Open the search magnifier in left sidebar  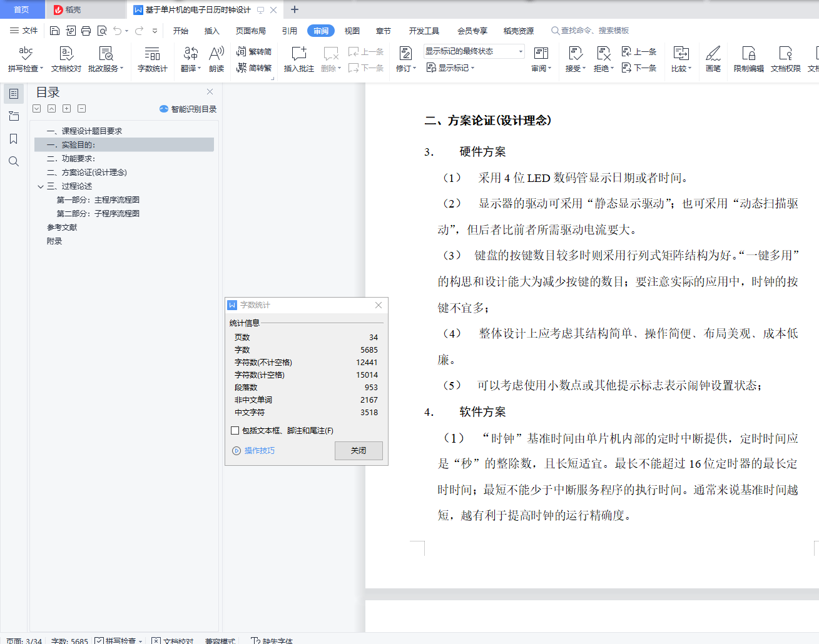pyautogui.click(x=14, y=161)
